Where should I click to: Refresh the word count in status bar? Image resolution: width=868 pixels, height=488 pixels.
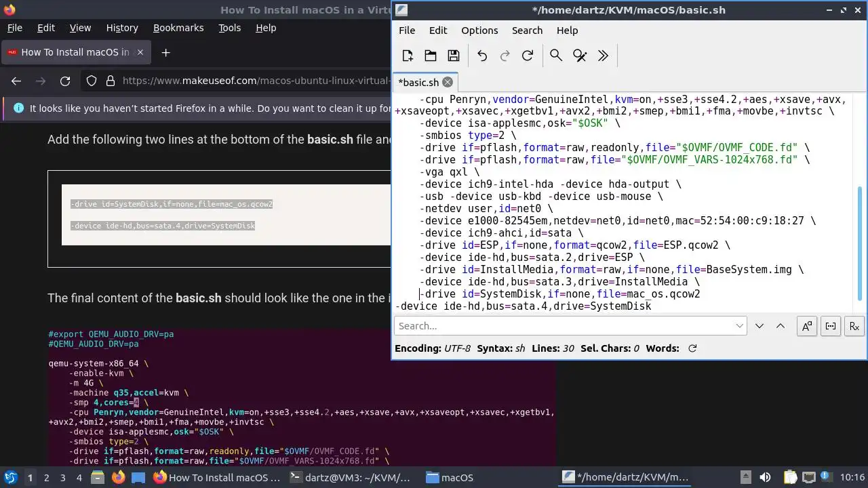point(692,348)
